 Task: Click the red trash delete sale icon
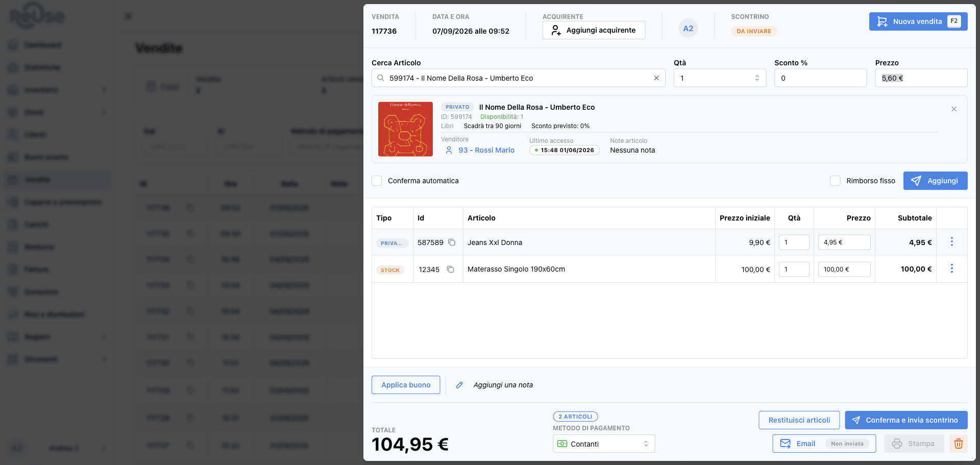pyautogui.click(x=959, y=444)
